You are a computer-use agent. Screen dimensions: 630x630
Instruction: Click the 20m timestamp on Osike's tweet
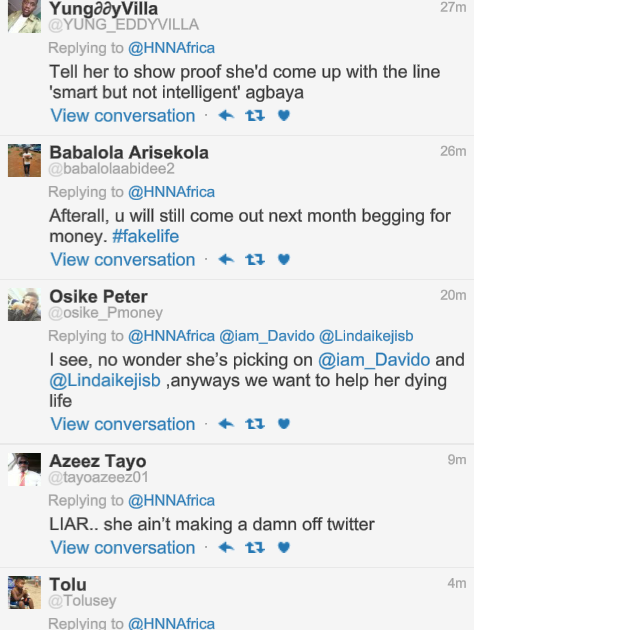[453, 295]
